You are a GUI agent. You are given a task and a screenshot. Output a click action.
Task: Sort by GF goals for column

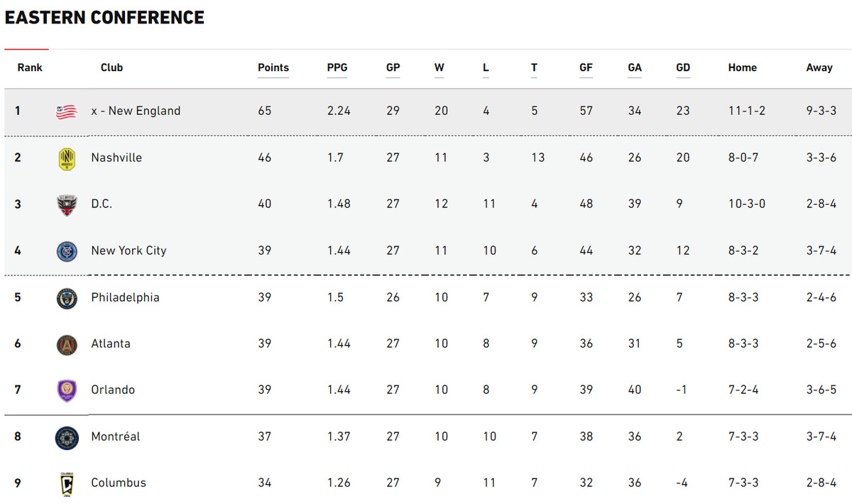586,68
